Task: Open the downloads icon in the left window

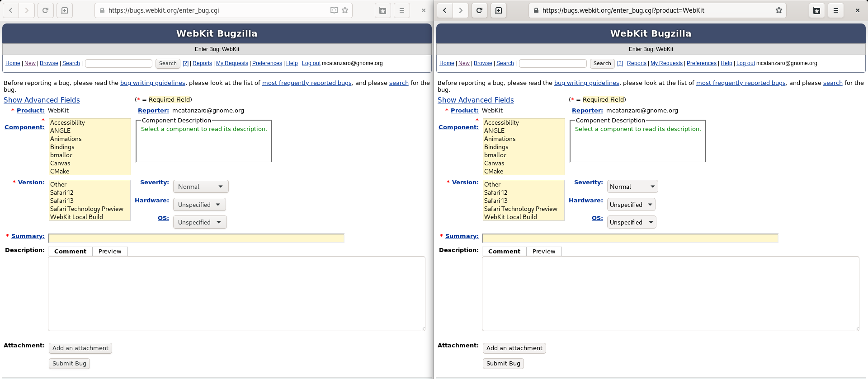Action: click(383, 10)
